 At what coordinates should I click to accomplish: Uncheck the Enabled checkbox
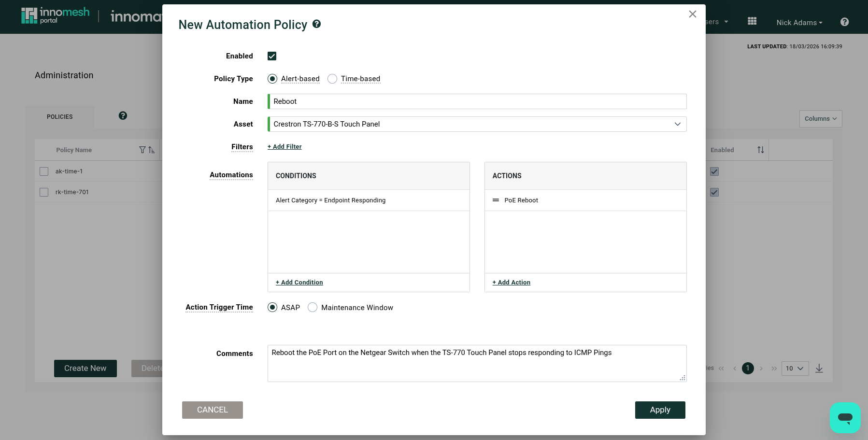click(272, 56)
